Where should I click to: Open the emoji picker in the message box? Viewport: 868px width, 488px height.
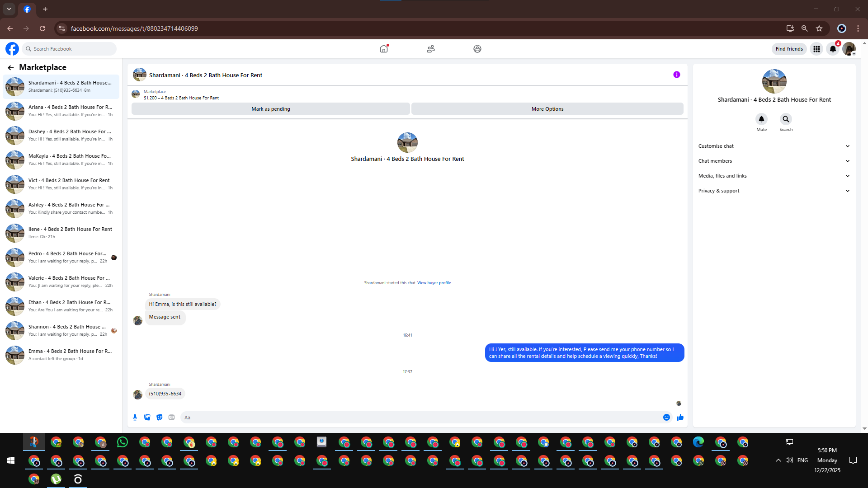pos(666,418)
